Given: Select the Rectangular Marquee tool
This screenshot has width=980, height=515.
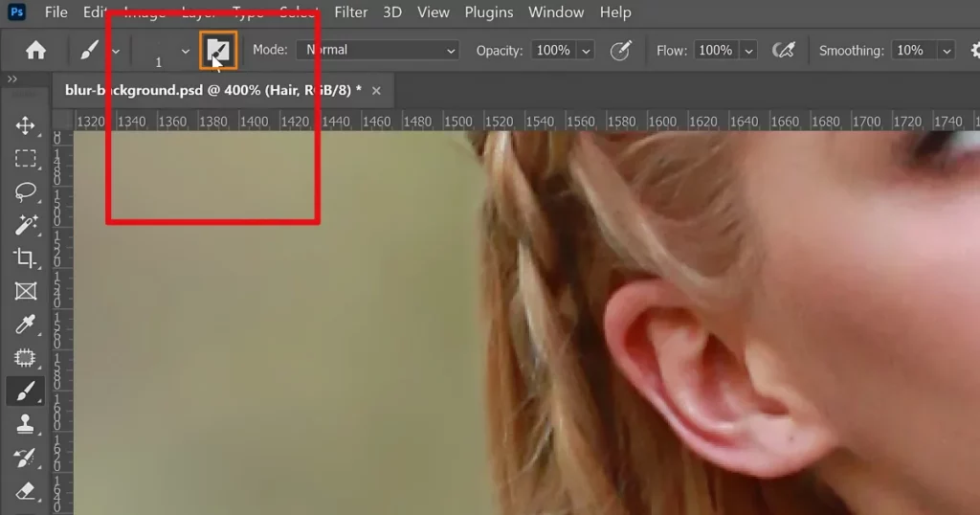Looking at the screenshot, I should click(26, 159).
